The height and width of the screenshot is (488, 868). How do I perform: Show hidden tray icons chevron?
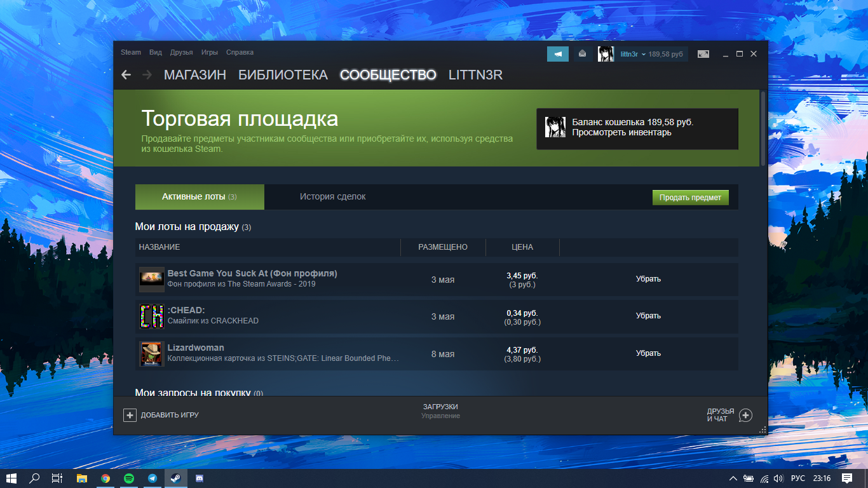click(733, 478)
